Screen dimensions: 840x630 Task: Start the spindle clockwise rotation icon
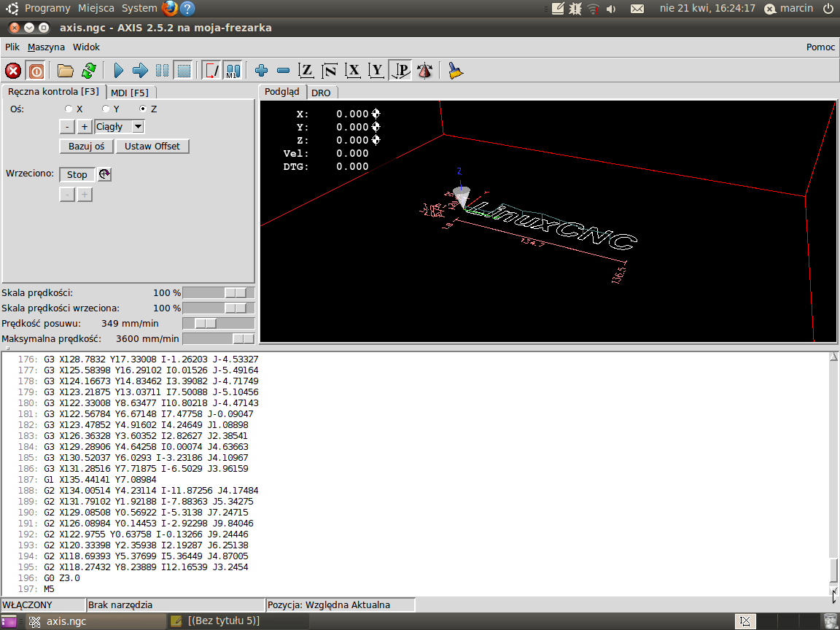[x=104, y=174]
